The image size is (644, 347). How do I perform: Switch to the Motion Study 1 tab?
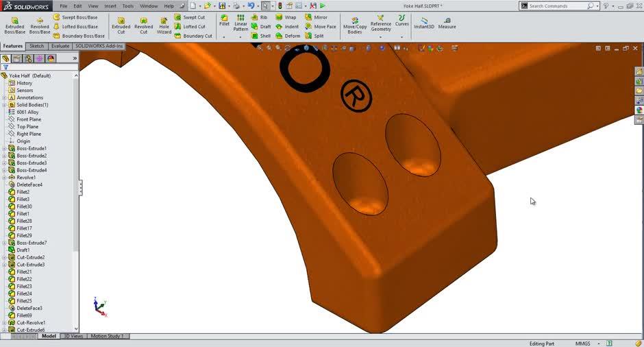pos(107,336)
